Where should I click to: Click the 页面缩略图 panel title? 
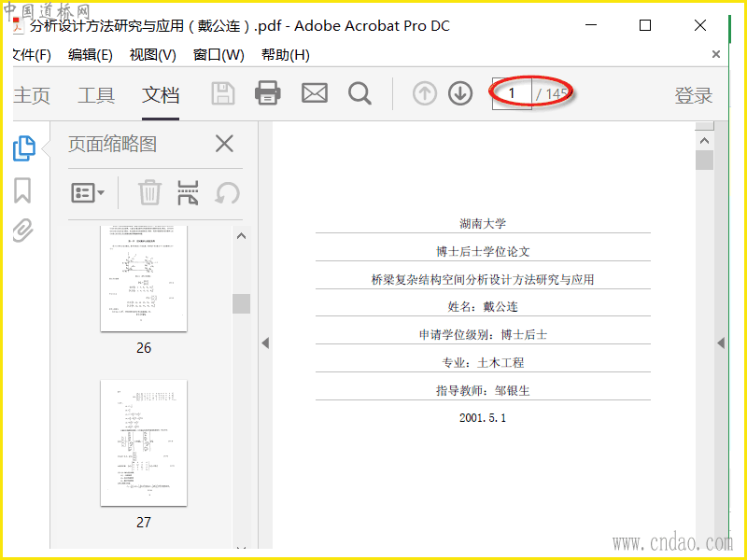[112, 144]
